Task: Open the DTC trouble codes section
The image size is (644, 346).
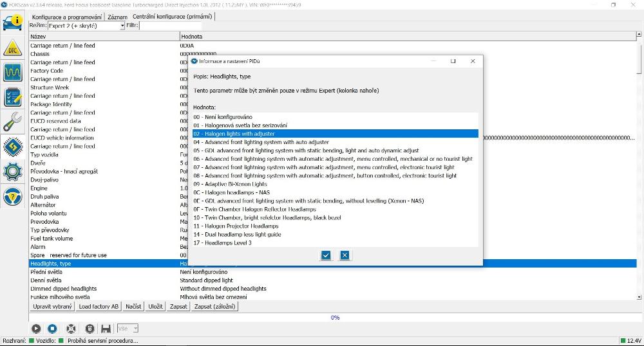Action: (13, 50)
